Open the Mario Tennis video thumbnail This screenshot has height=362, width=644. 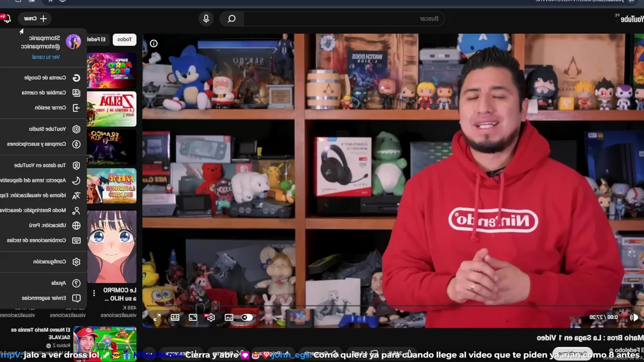coord(105,344)
